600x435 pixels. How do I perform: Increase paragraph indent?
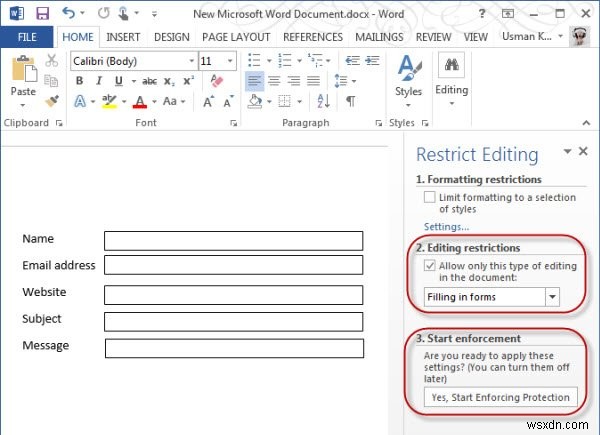point(372,60)
